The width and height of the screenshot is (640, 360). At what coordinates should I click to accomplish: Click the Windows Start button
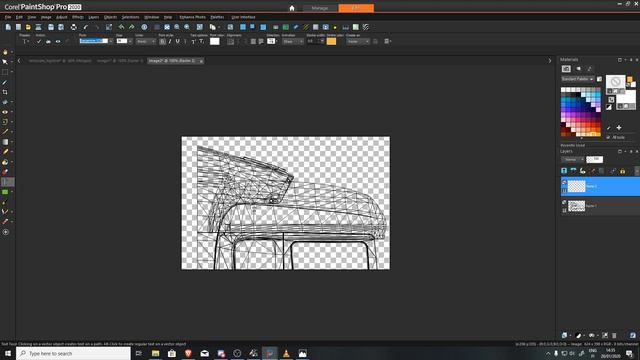(8, 353)
